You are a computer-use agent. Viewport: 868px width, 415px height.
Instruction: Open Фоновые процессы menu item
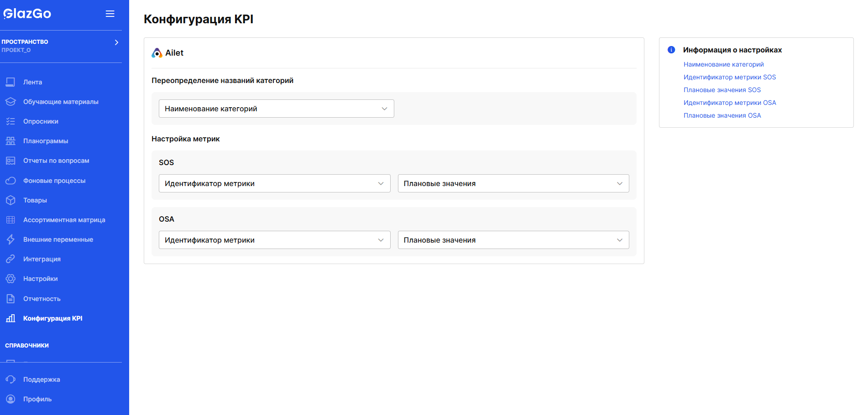pos(54,181)
